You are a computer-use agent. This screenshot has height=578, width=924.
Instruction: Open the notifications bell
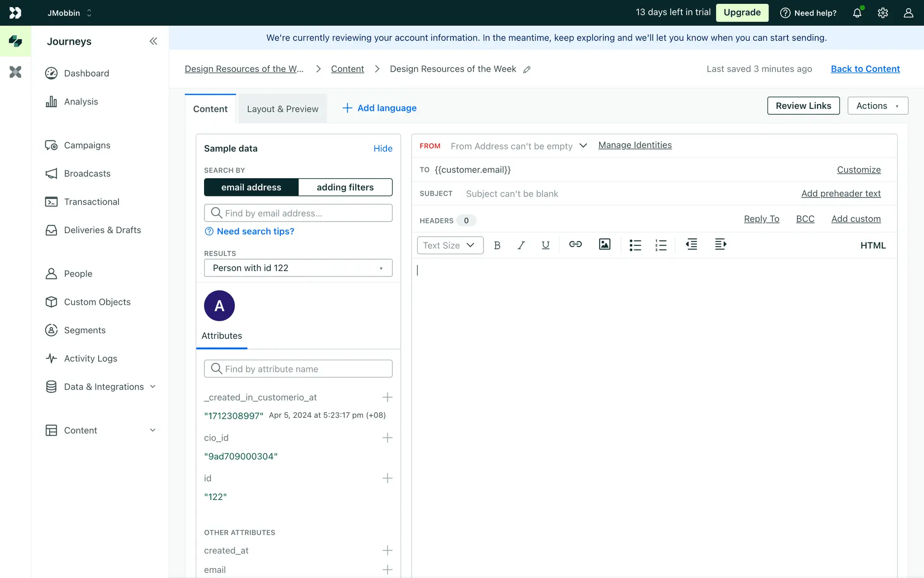pos(857,13)
